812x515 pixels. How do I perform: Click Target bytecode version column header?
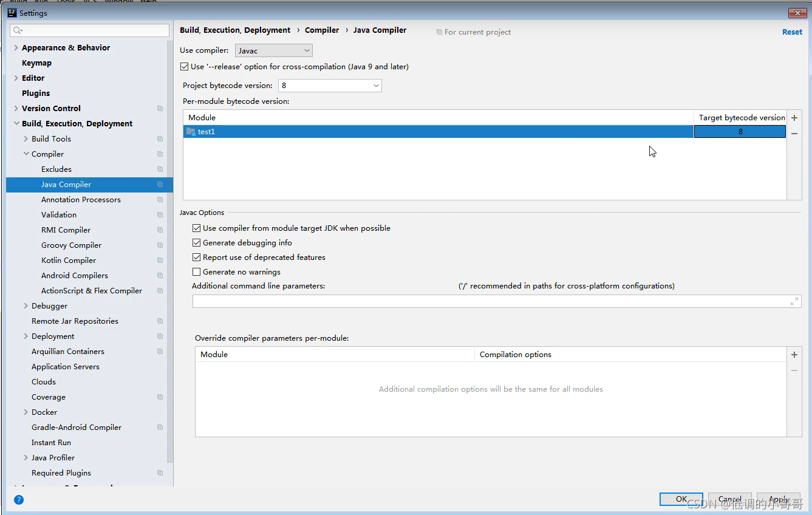coord(742,118)
